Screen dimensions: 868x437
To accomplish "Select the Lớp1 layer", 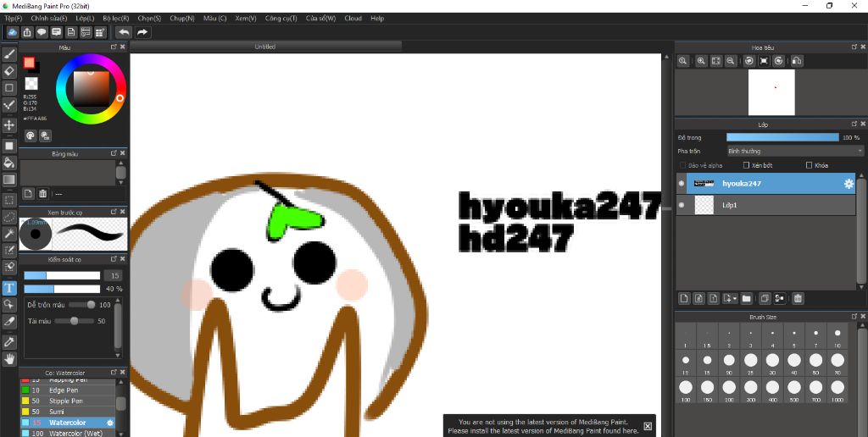I will click(x=765, y=205).
